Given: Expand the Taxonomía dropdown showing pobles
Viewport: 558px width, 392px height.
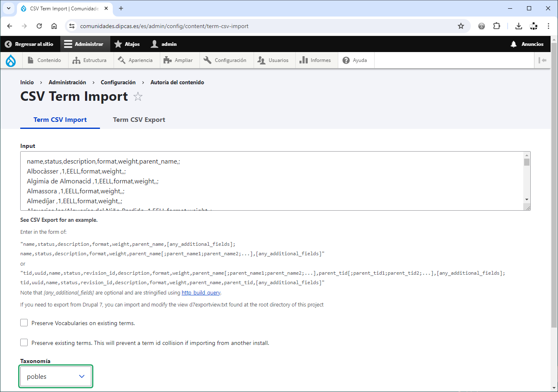Looking at the screenshot, I should click(56, 376).
